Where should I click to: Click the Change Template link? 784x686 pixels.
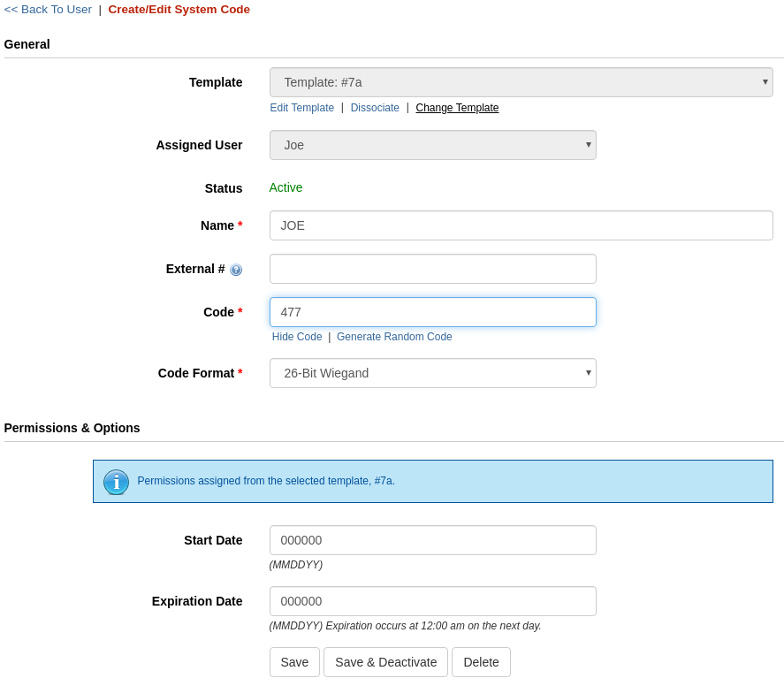pyautogui.click(x=457, y=108)
